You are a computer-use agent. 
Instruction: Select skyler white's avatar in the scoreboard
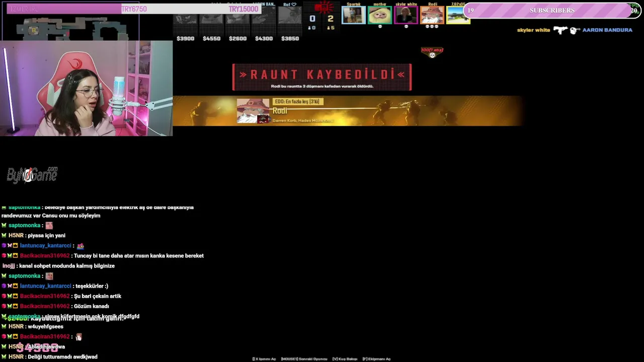click(x=406, y=15)
